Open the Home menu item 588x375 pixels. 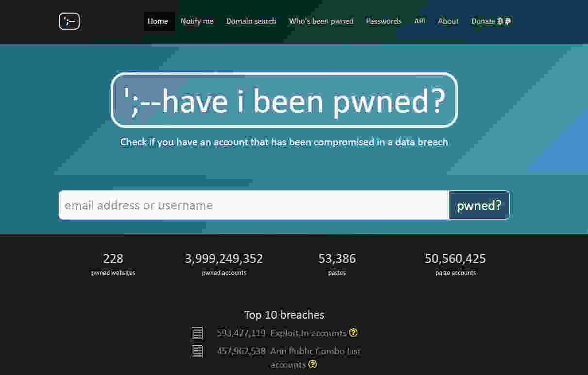click(x=158, y=21)
